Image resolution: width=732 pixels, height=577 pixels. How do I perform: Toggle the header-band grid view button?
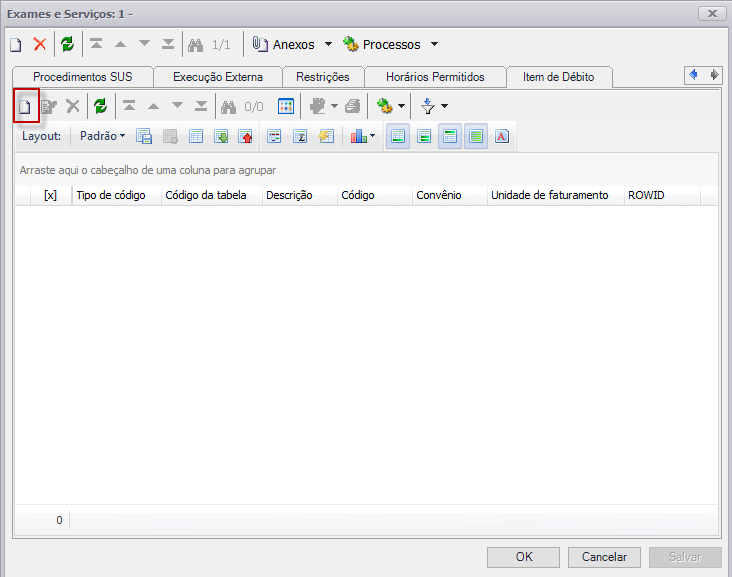coord(450,136)
